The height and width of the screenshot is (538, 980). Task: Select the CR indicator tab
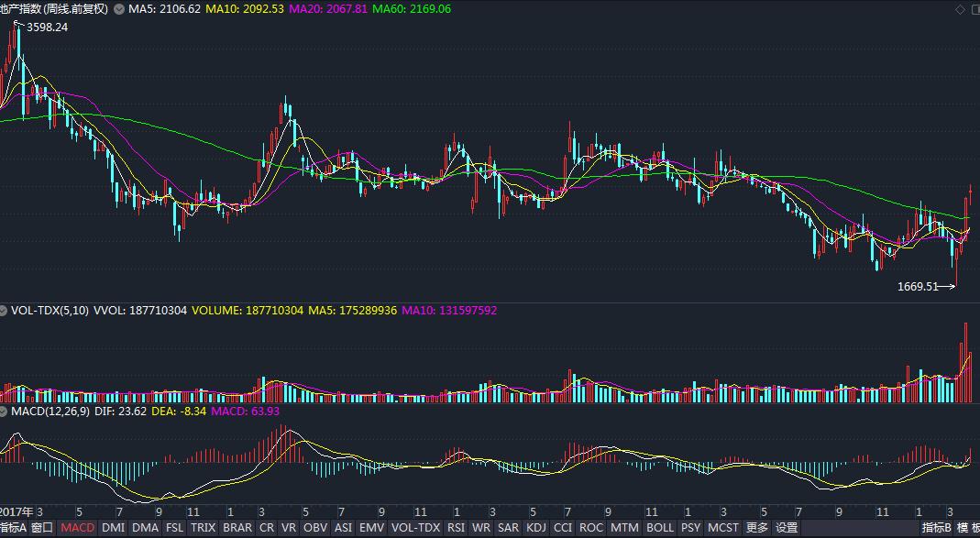click(267, 528)
